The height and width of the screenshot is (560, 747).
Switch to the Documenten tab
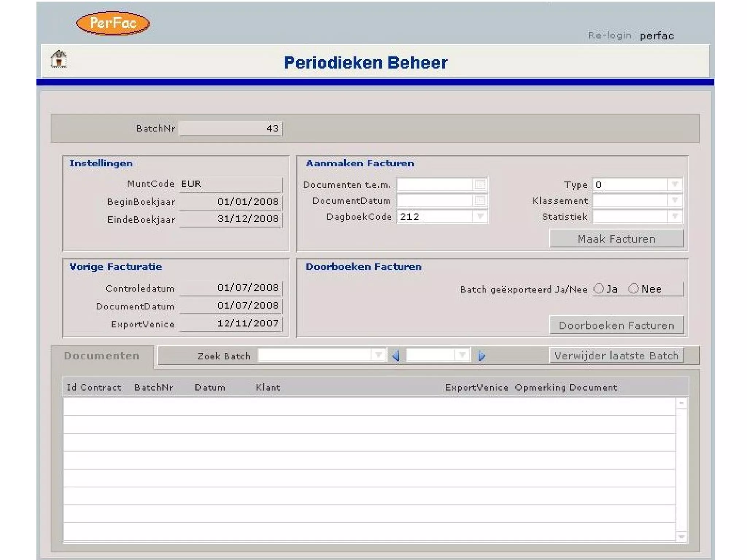(x=102, y=356)
